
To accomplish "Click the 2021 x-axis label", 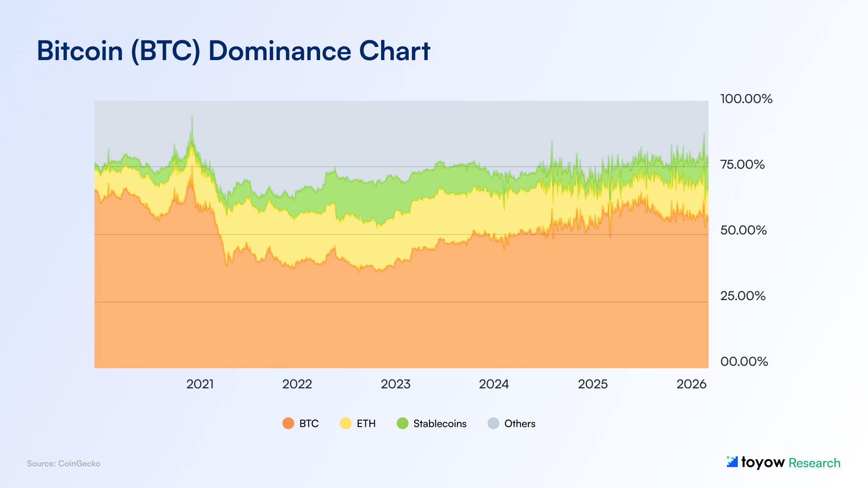I will coord(200,384).
